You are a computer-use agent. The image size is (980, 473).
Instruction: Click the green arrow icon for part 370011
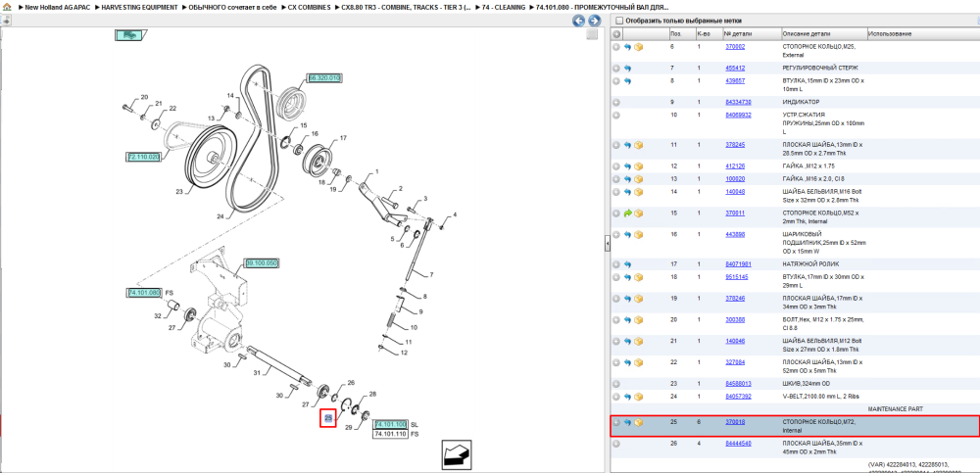pos(627,213)
